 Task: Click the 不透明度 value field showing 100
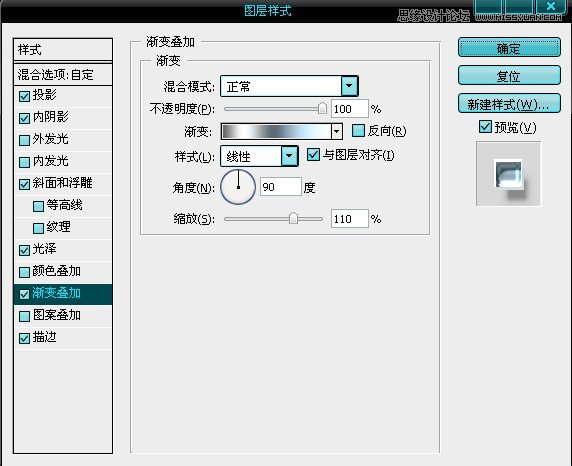(x=349, y=109)
